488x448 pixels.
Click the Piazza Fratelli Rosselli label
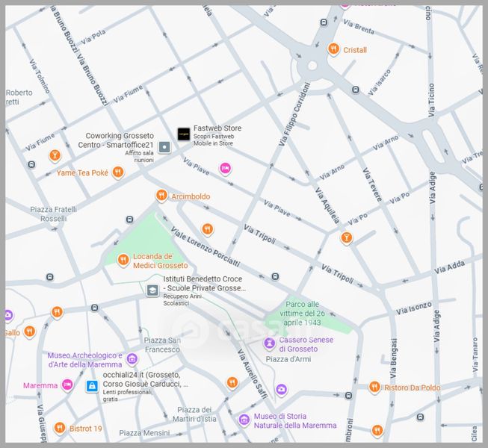click(x=53, y=214)
